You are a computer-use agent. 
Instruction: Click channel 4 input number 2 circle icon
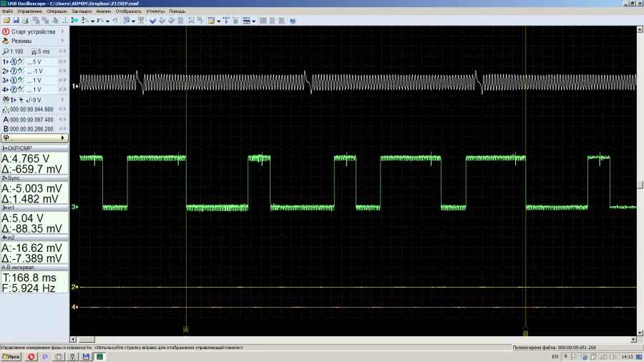[14, 89]
